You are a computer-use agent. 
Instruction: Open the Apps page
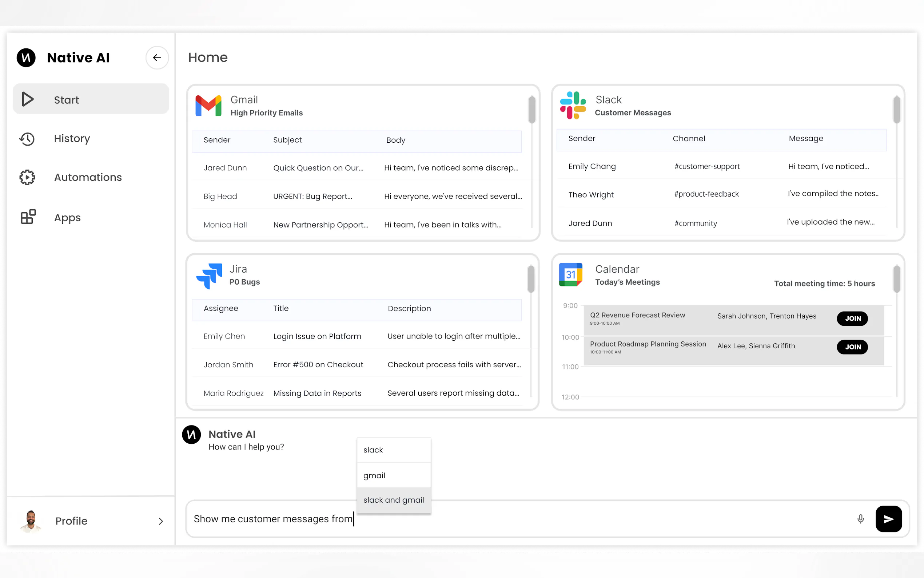67,218
